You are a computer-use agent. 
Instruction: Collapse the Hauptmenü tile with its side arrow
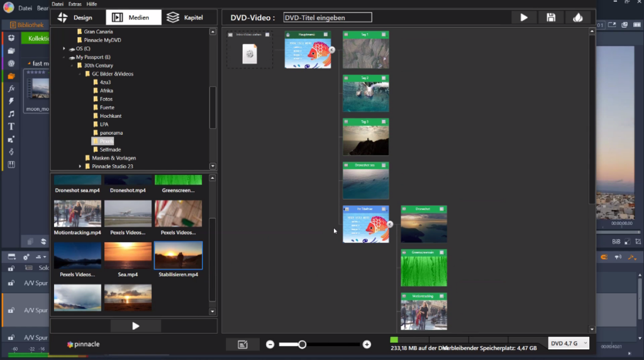point(332,50)
